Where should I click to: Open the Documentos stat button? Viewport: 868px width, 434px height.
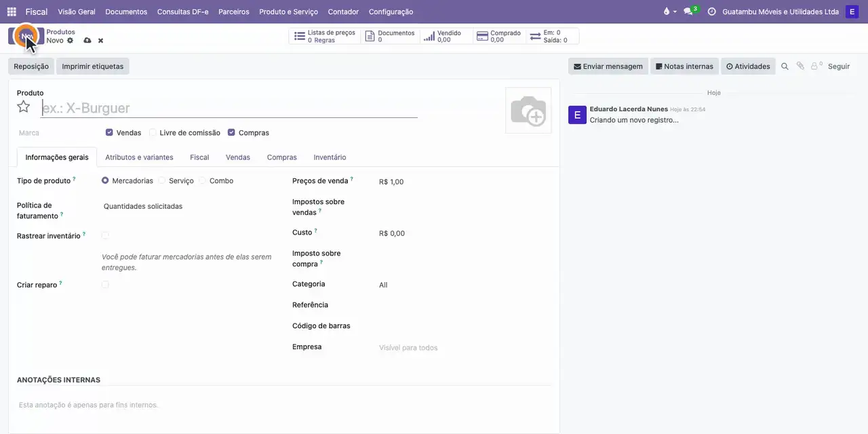click(x=390, y=36)
